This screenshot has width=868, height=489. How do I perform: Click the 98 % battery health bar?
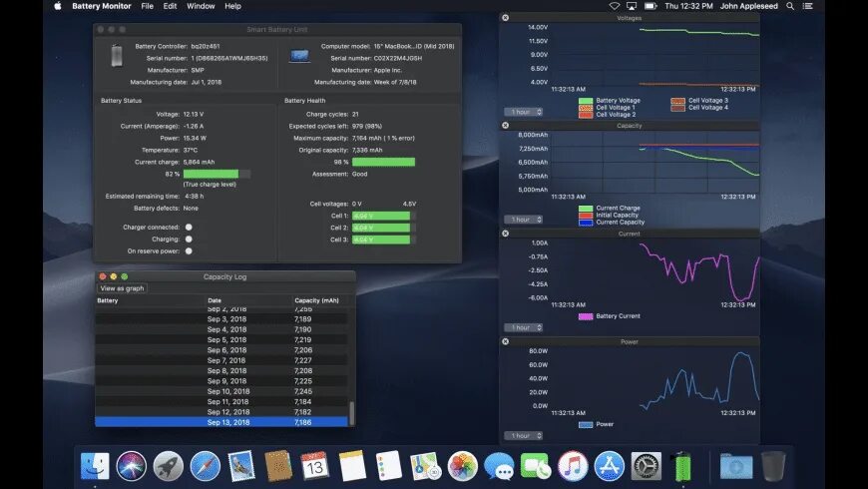point(384,162)
